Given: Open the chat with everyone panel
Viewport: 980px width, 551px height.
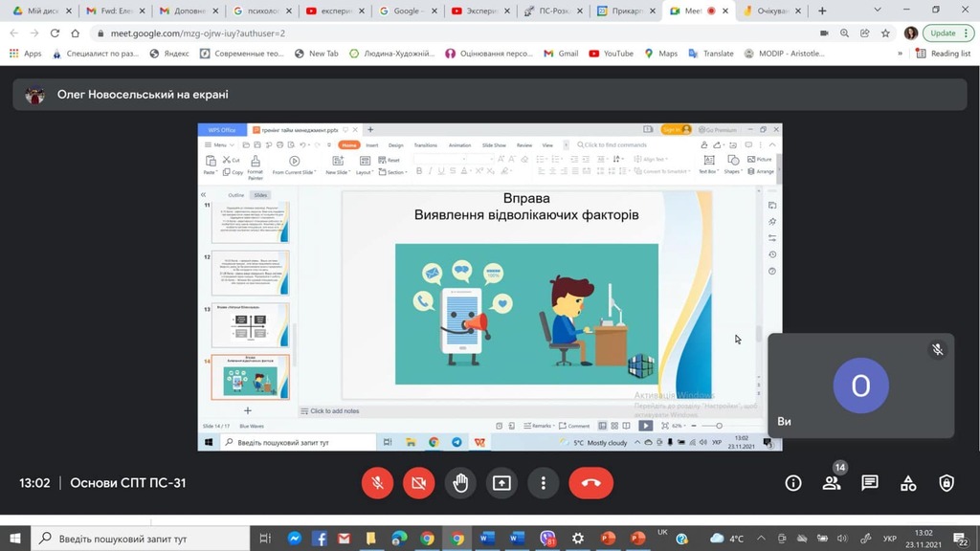Looking at the screenshot, I should 870,483.
